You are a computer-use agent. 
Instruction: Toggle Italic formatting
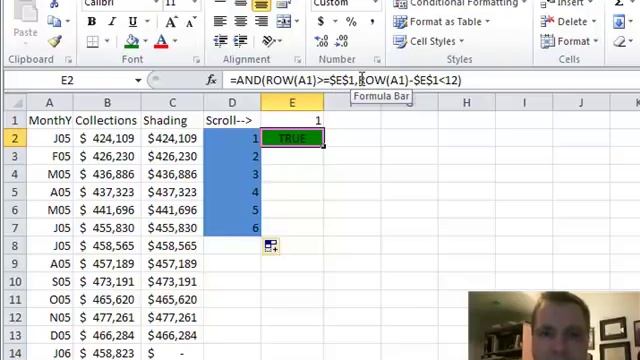112,22
